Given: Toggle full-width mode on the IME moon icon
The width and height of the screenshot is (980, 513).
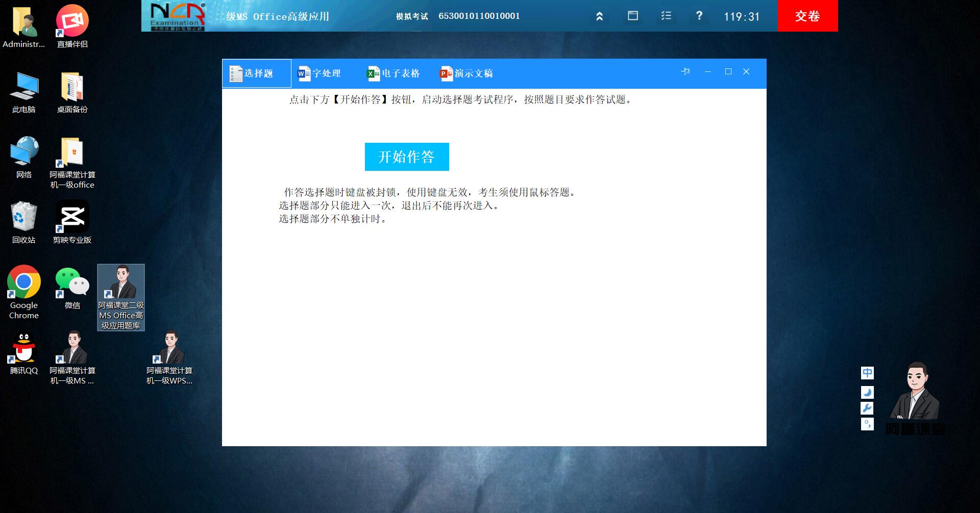Looking at the screenshot, I should point(868,392).
